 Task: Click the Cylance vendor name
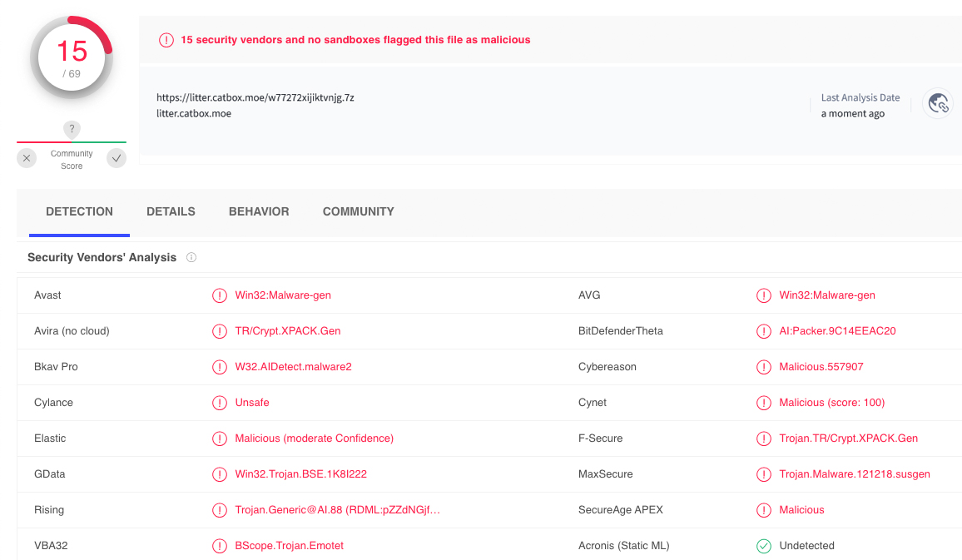click(x=53, y=403)
